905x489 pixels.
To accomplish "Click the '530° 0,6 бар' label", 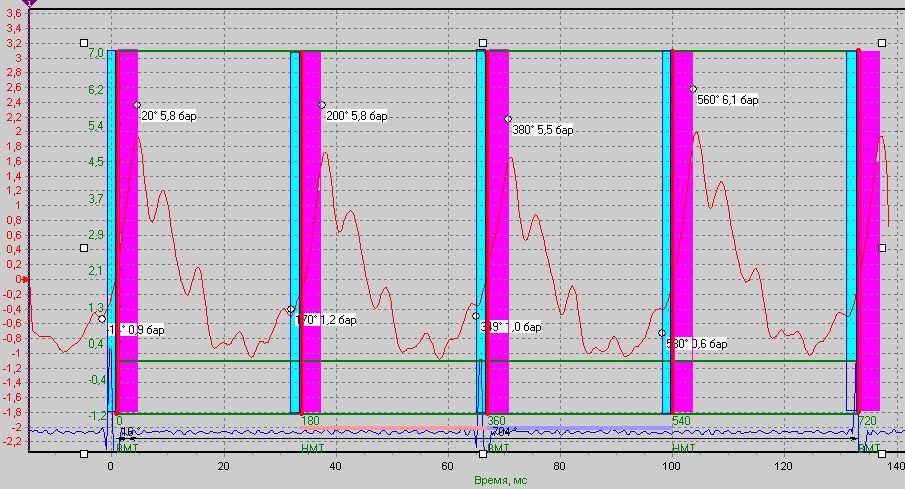I will pos(697,344).
